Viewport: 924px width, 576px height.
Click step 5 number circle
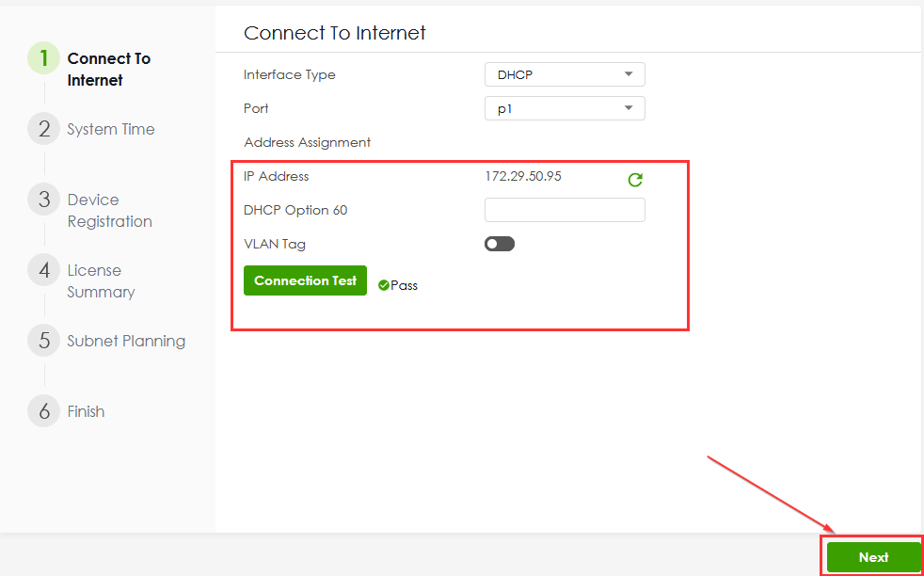coord(44,341)
